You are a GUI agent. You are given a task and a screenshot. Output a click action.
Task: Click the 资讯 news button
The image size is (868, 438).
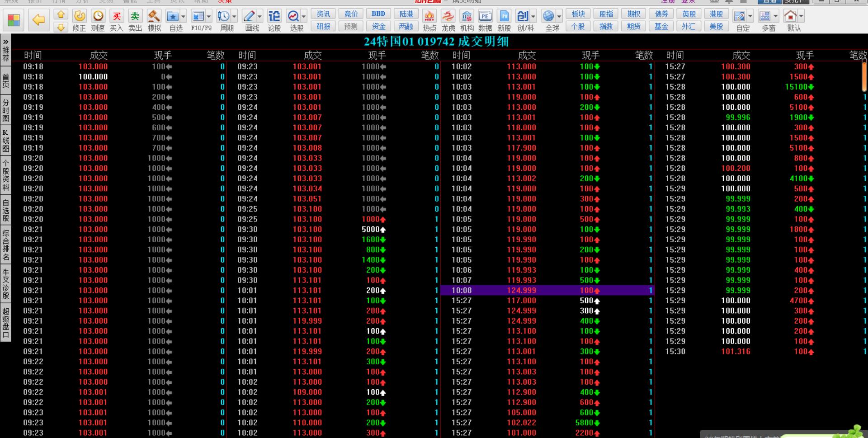point(323,14)
